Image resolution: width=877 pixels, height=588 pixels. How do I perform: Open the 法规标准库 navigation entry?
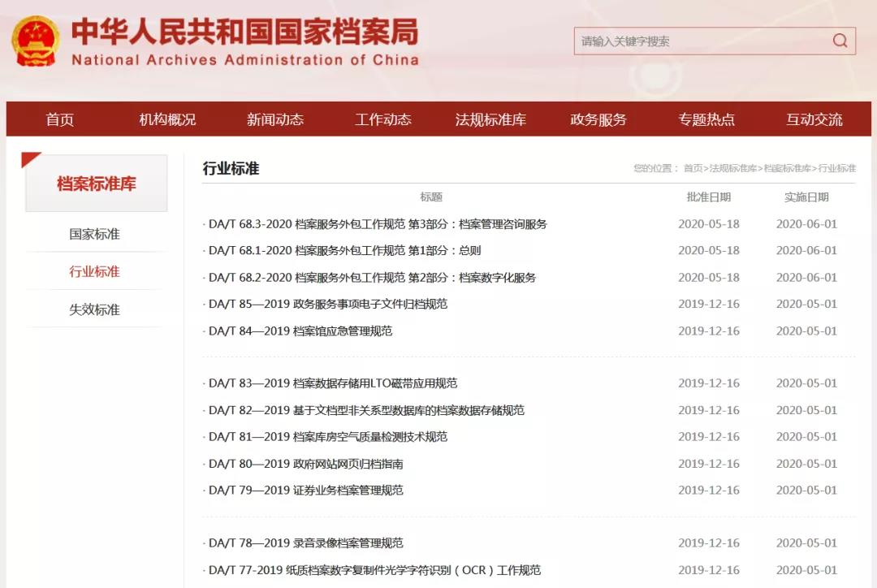[x=490, y=119]
